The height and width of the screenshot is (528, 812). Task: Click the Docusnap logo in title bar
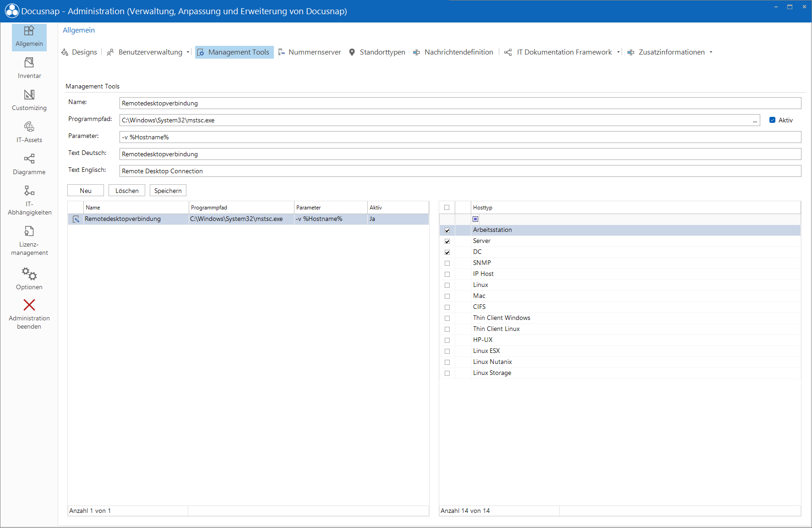(x=12, y=11)
